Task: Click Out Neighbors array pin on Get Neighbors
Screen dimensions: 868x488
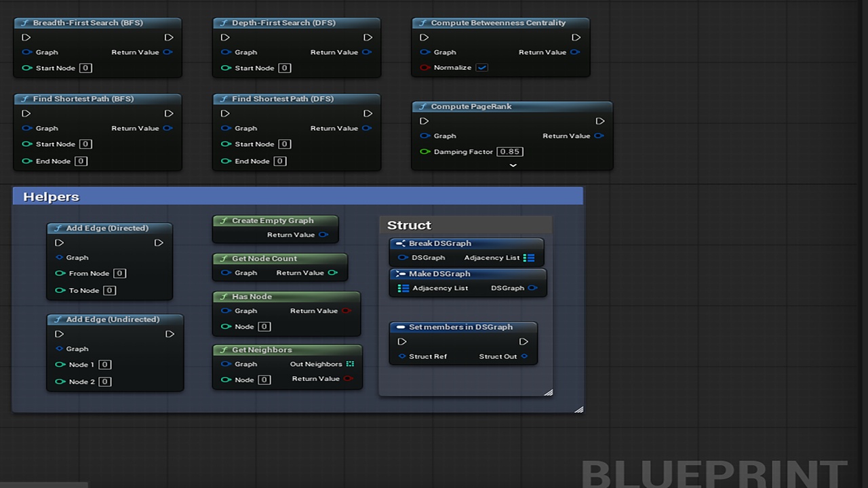Action: [350, 364]
